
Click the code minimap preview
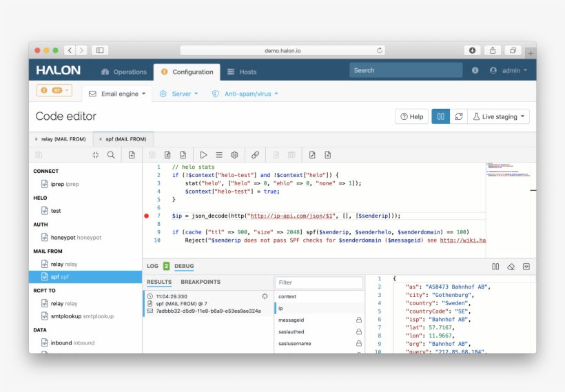pyautogui.click(x=508, y=170)
